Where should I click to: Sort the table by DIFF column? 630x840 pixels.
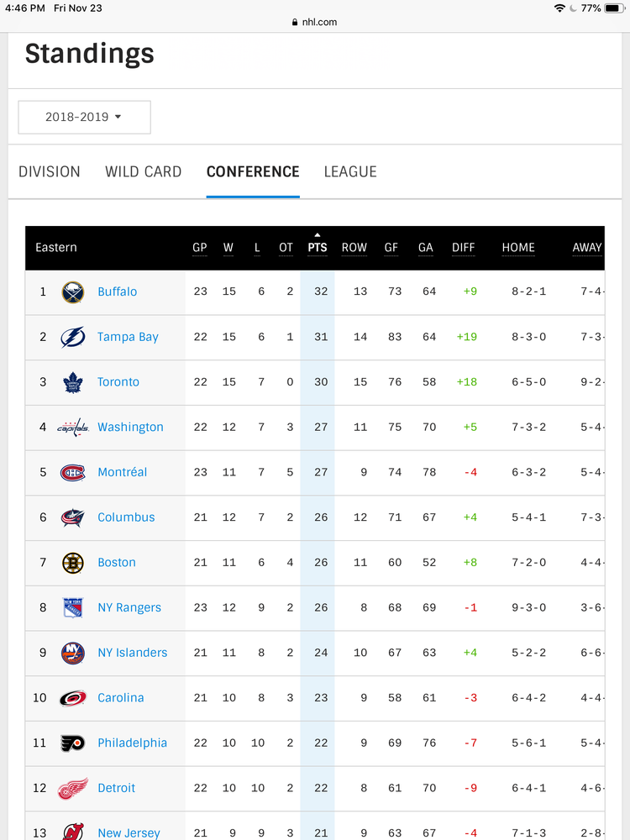point(464,248)
